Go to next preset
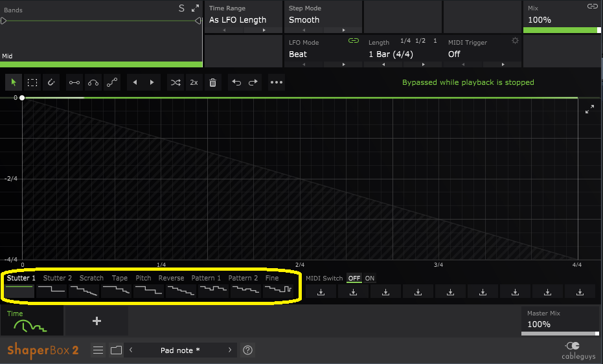The width and height of the screenshot is (603, 364). [x=230, y=350]
